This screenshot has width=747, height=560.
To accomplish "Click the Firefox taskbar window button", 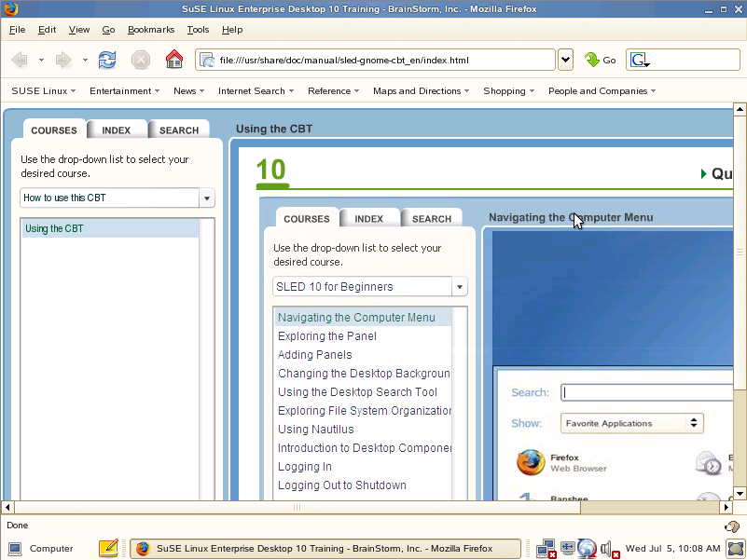I will click(x=325, y=549).
